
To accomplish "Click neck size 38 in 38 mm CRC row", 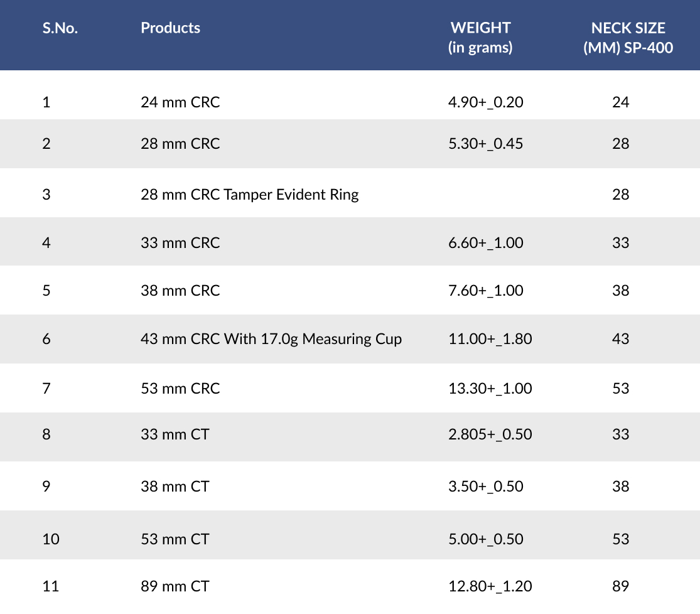I will [x=620, y=291].
